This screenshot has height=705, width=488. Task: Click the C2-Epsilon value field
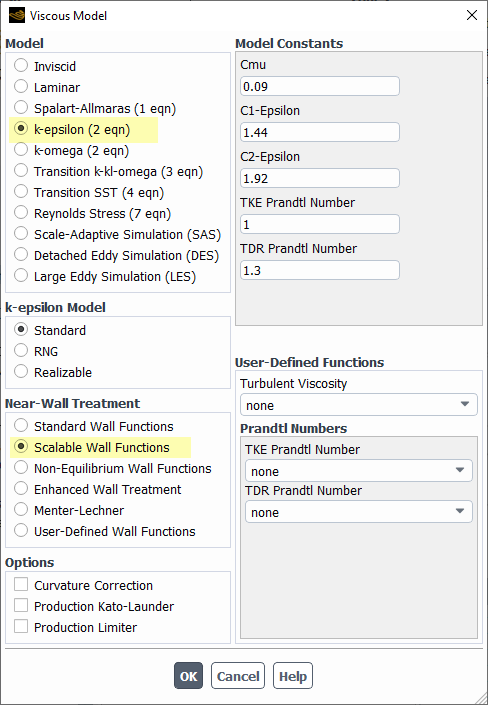(320, 178)
